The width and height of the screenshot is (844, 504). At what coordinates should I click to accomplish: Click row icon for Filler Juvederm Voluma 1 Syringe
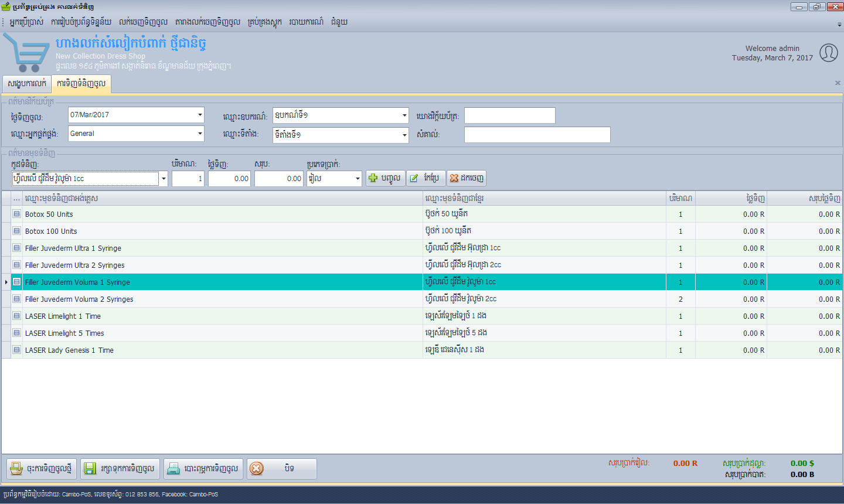point(17,282)
